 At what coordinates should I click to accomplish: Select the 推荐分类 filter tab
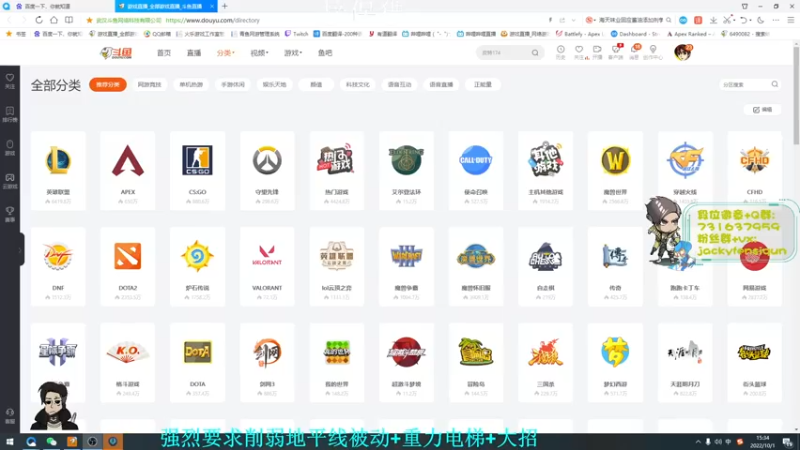(108, 85)
